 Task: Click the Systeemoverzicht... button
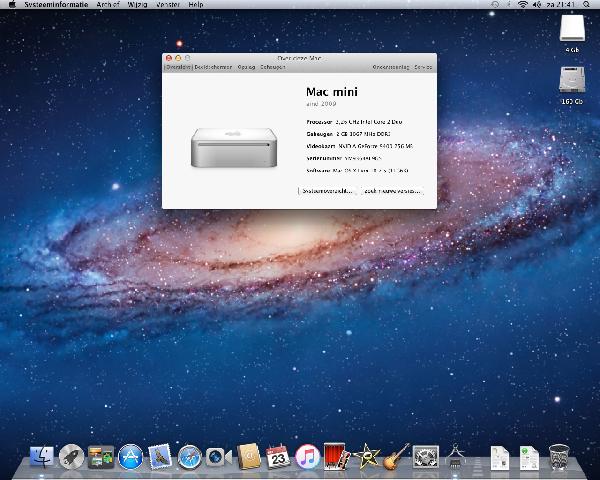coord(327,191)
